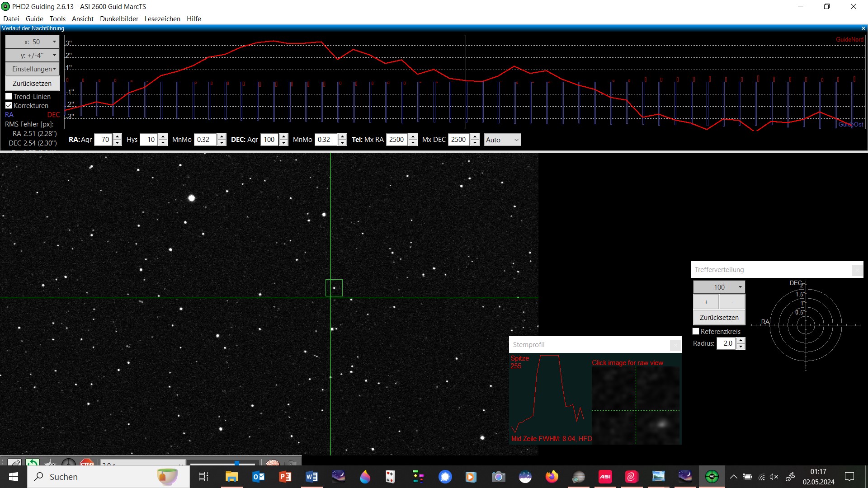Expand the Einstellungen dropdown
The height and width of the screenshot is (488, 868).
point(32,69)
